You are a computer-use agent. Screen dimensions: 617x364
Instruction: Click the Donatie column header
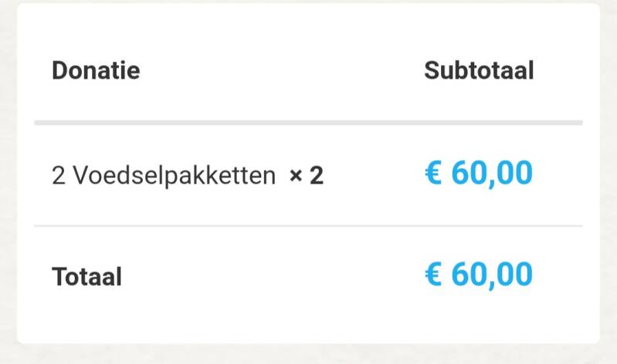[96, 71]
